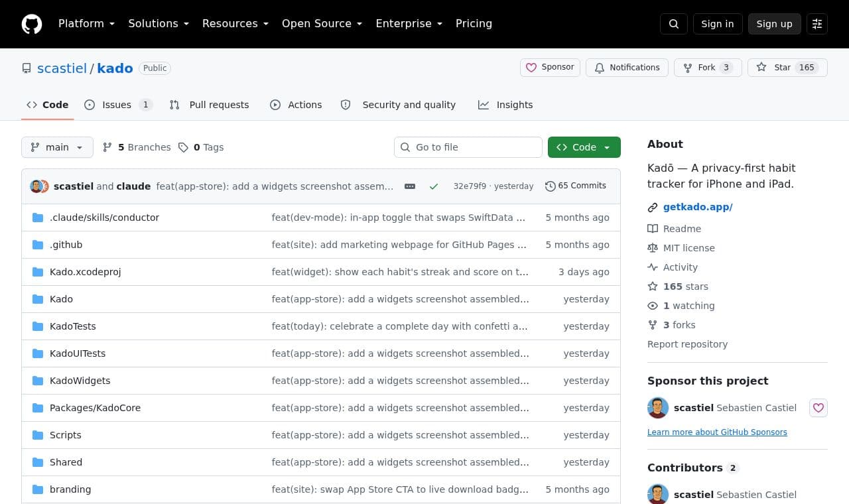Image resolution: width=849 pixels, height=504 pixels.
Task: Open the green Code dropdown
Action: (584, 147)
